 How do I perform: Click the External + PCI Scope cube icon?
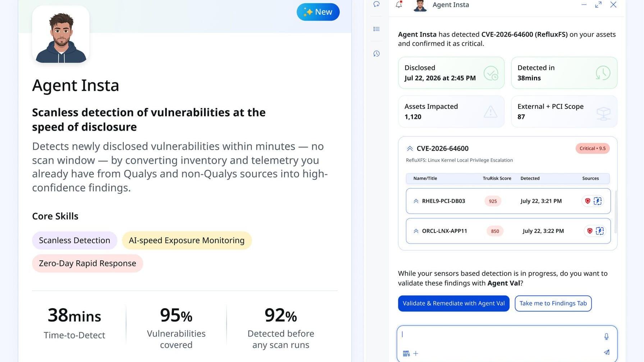603,113
